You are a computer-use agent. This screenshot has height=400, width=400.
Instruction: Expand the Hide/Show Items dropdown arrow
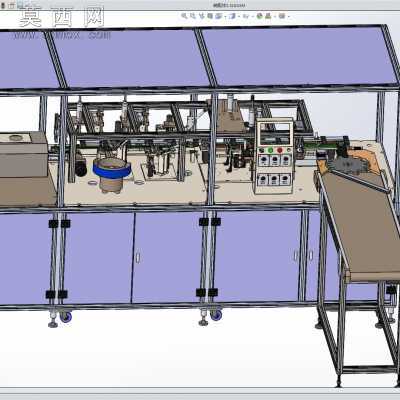253,16
